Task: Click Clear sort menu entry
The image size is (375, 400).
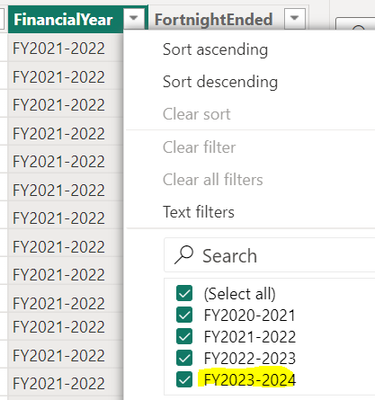Action: click(197, 114)
